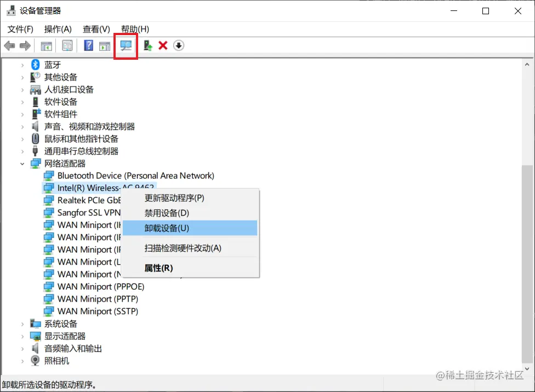Choose 卸载设备(U) from context menu
Screen dimensions: 535x392
(190, 228)
